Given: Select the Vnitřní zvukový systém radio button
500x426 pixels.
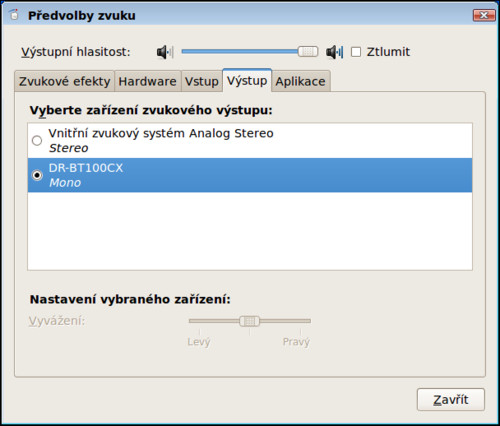Looking at the screenshot, I should click(37, 140).
